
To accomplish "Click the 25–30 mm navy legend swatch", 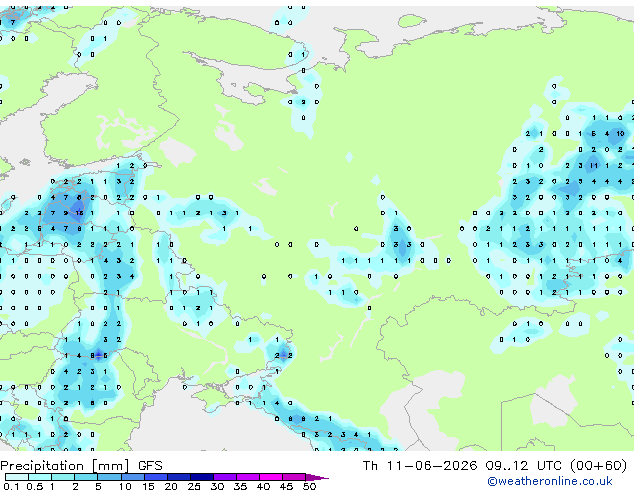I will click(202, 477).
